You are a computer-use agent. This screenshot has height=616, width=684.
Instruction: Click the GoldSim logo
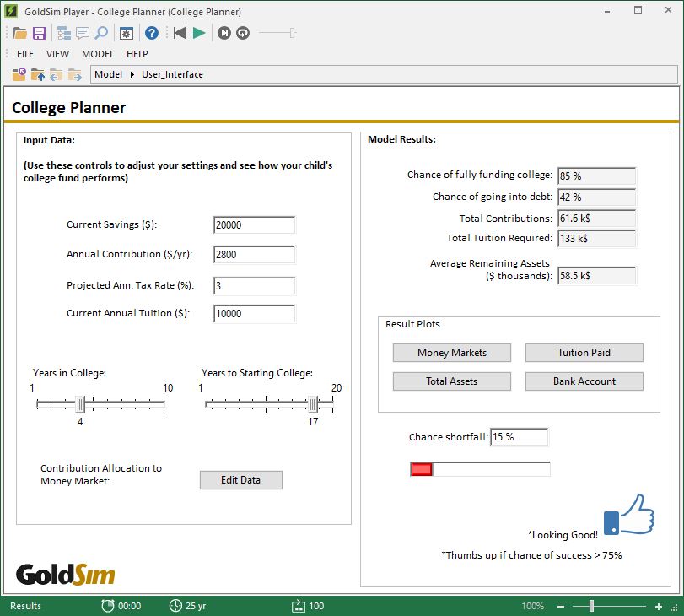pos(66,575)
